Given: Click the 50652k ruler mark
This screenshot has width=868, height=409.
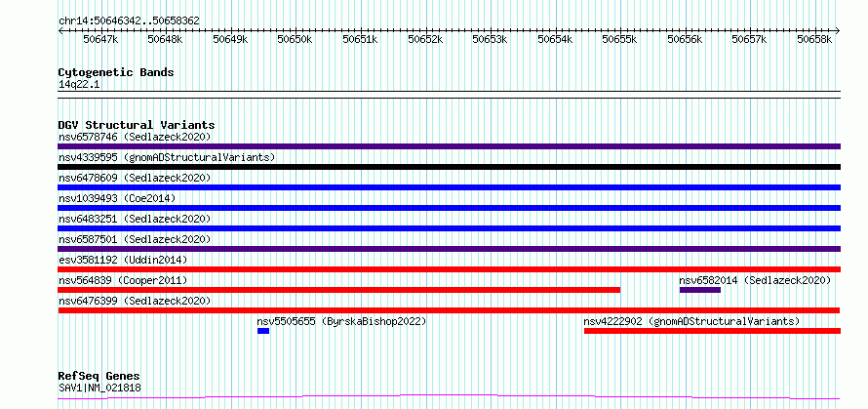Looking at the screenshot, I should [x=425, y=39].
